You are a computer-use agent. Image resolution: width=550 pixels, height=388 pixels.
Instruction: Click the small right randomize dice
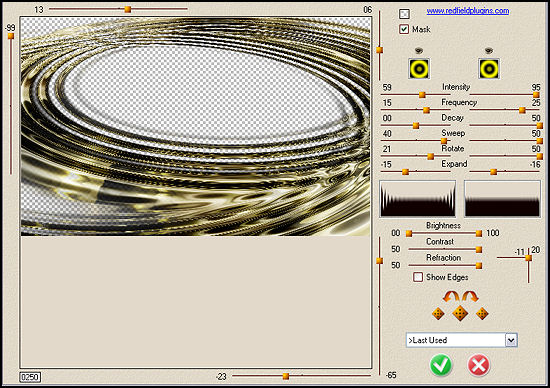(x=482, y=313)
